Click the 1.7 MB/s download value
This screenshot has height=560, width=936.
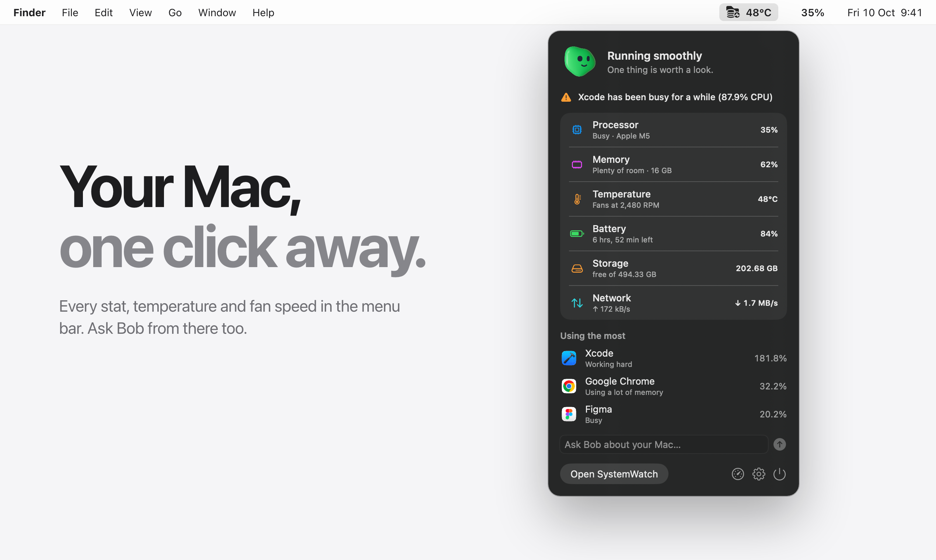[756, 303]
